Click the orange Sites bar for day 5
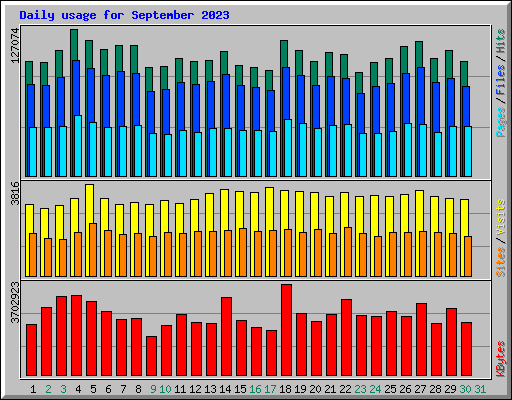 coord(93,250)
